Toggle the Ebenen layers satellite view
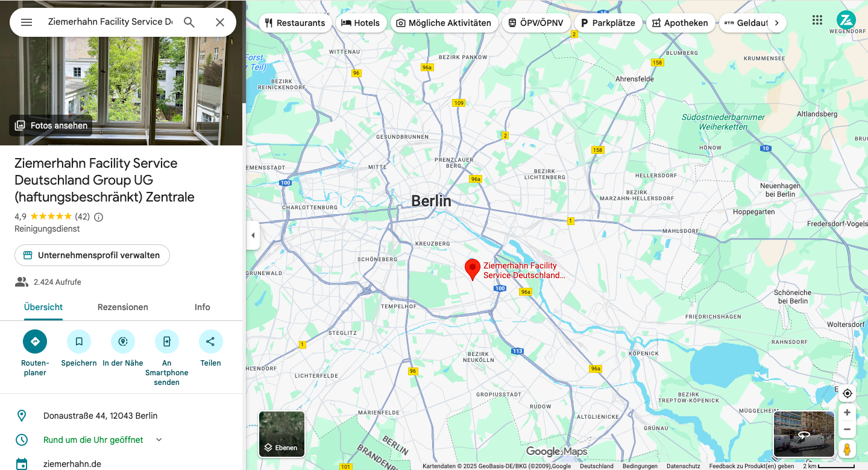Screen dimensions: 868x470 tap(282, 434)
